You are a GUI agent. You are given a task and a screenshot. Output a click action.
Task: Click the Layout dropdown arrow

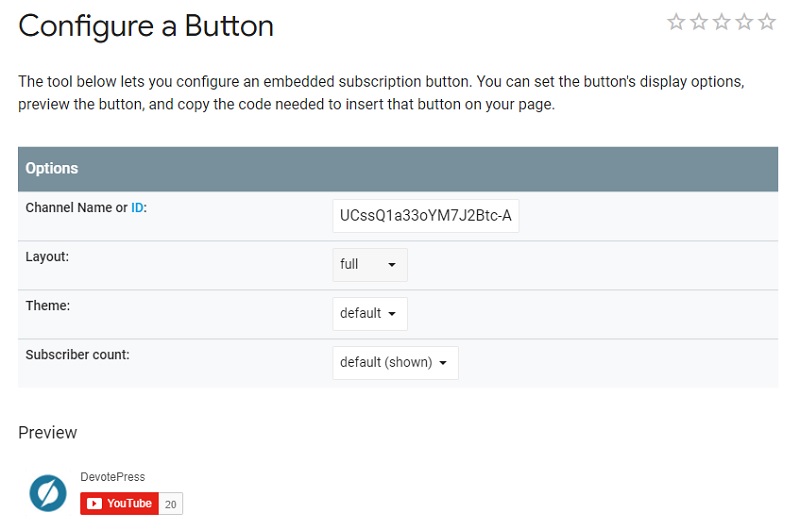coord(392,265)
